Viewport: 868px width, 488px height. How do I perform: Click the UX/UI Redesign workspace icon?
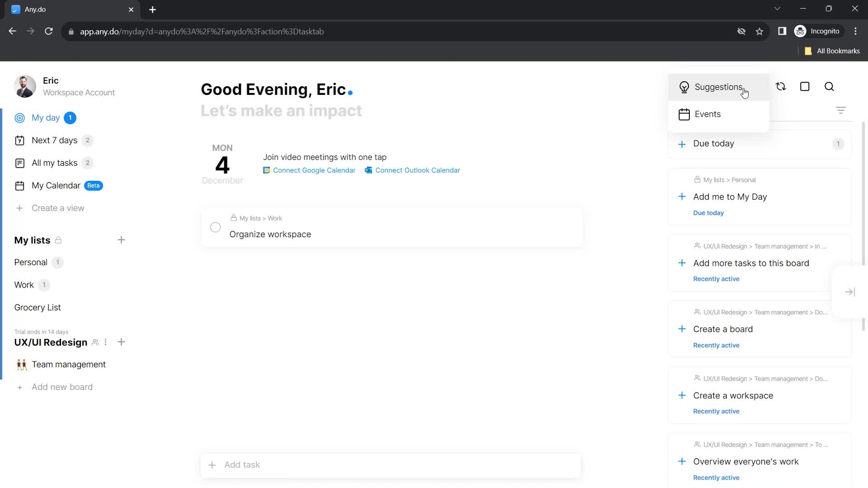(x=95, y=342)
